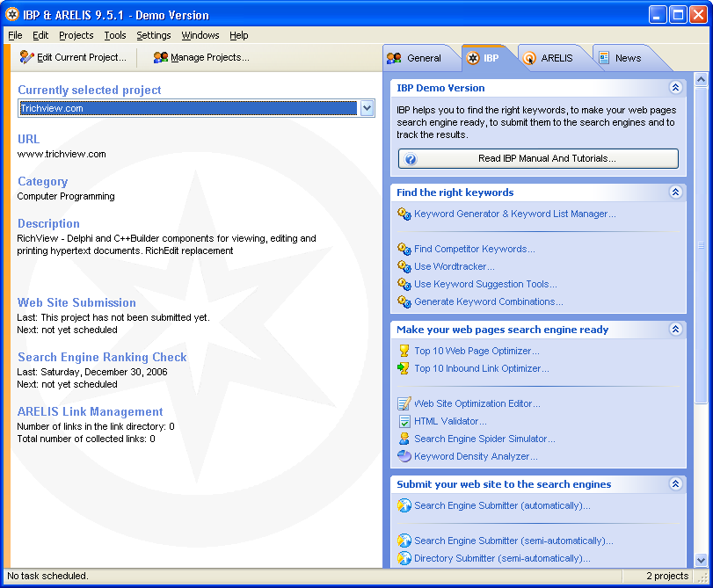Click Edit Current Project toolbar button
Viewport: 713px width, 588px height.
[73, 57]
